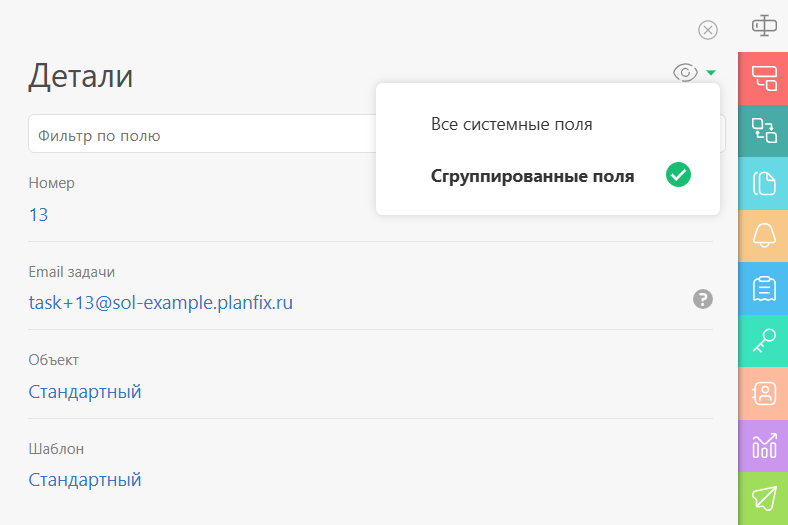The image size is (788, 525).
Task: Click the help question mark beside Email задачи
Action: tap(703, 299)
